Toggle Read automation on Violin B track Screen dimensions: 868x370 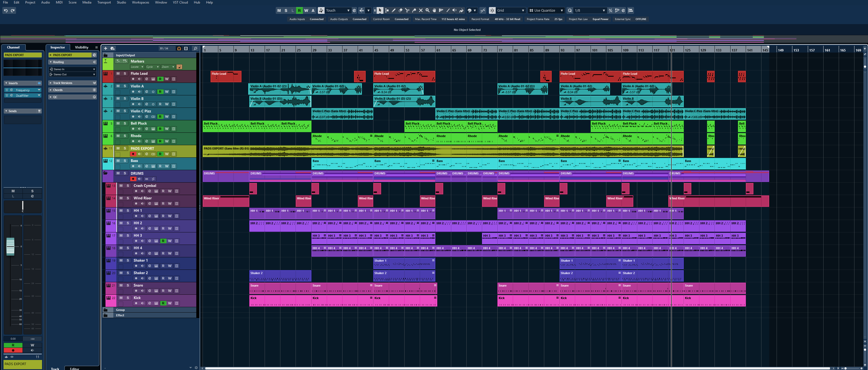(160, 104)
